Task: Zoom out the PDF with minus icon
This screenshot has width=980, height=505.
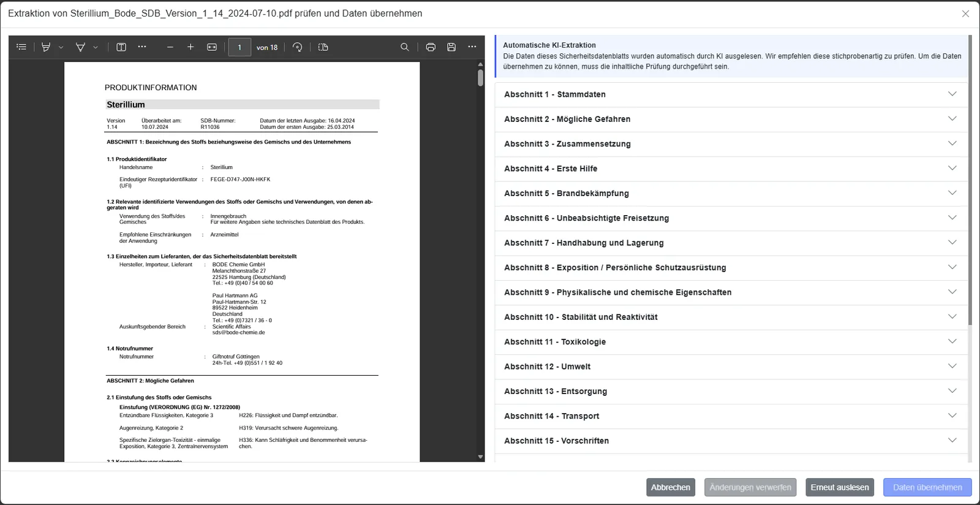Action: coord(170,47)
